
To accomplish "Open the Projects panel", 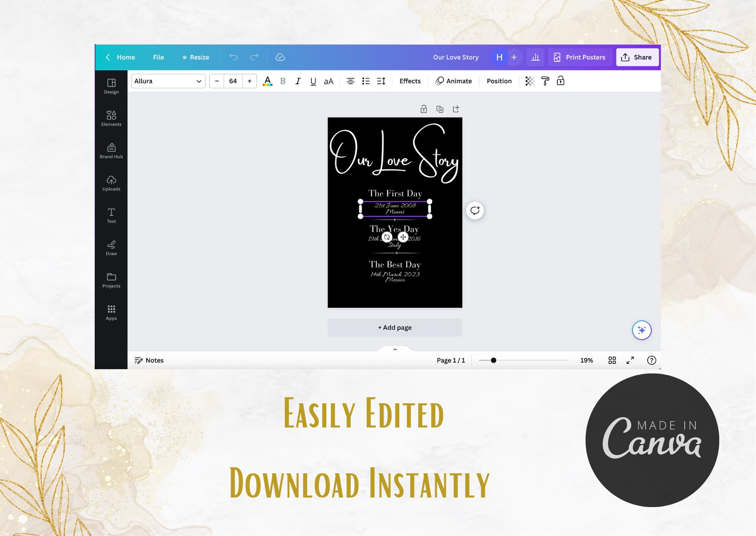I will tap(111, 280).
